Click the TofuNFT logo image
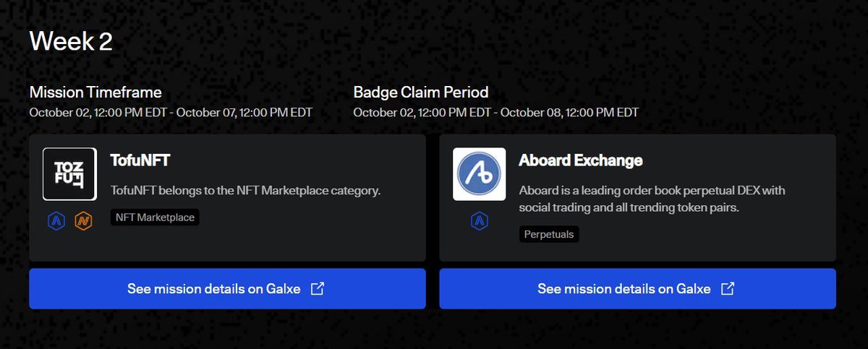This screenshot has height=349, width=868. point(69,174)
